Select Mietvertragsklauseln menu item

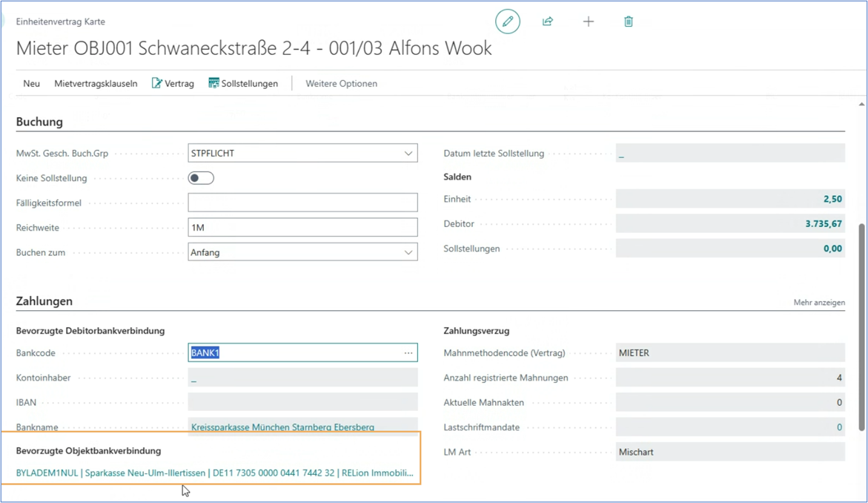pos(96,84)
